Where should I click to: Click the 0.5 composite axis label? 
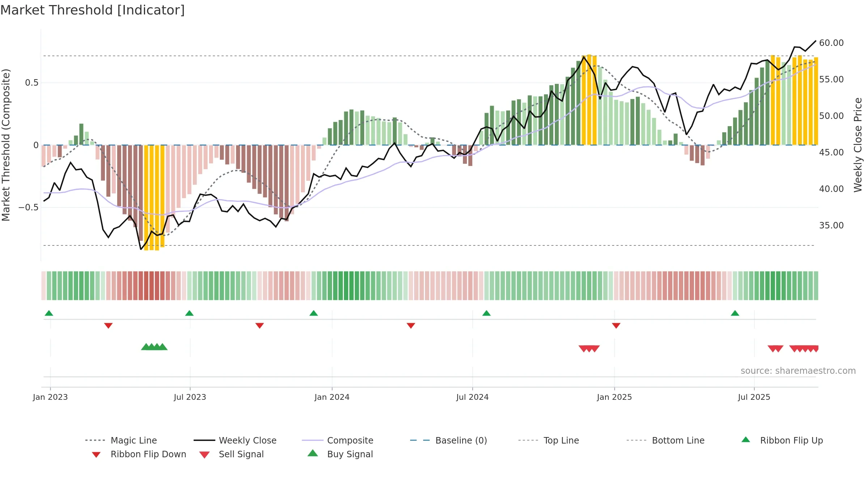(x=31, y=83)
